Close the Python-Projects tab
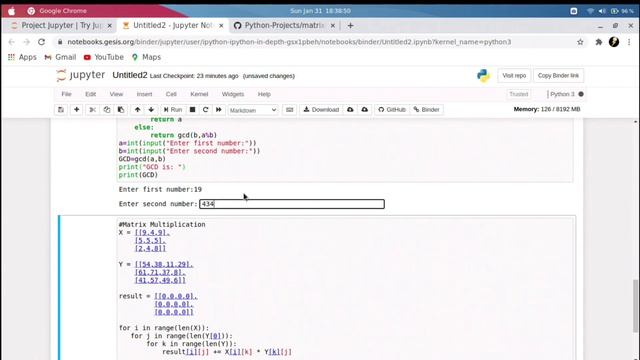 pyautogui.click(x=333, y=26)
